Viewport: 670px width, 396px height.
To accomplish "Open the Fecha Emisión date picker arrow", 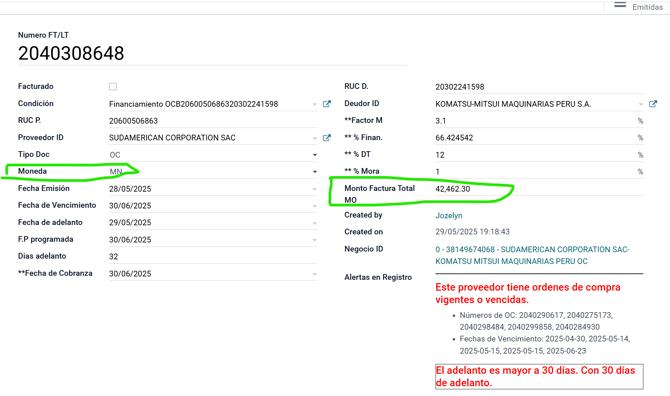I will click(314, 189).
